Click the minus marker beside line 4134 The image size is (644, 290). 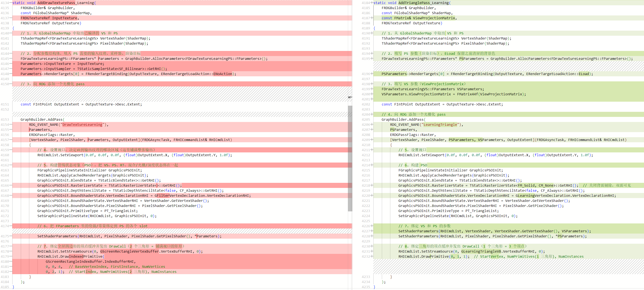tap(11, 3)
